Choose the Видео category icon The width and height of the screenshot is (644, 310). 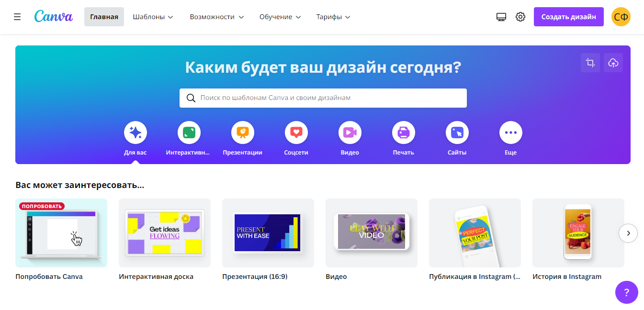tap(350, 133)
